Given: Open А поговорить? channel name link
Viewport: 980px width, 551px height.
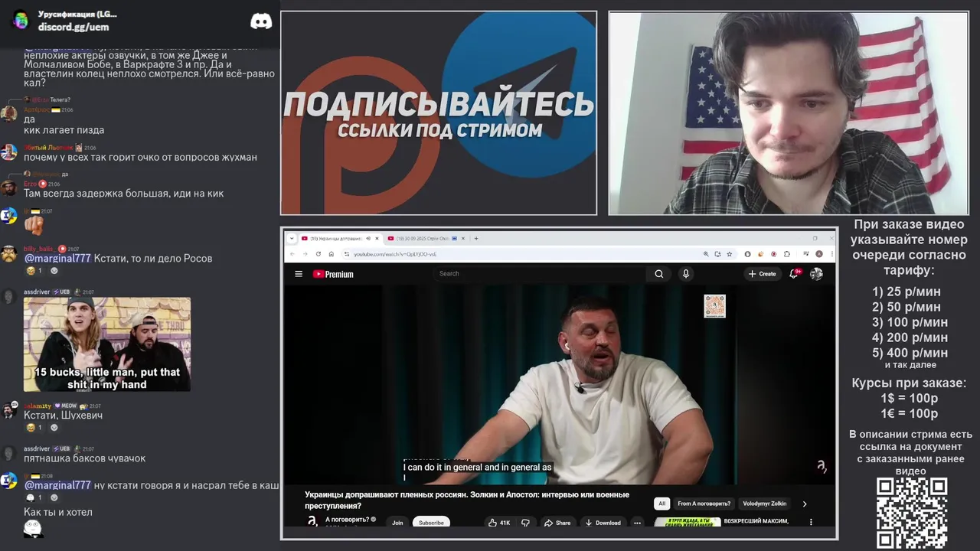Looking at the screenshot, I should coord(347,519).
